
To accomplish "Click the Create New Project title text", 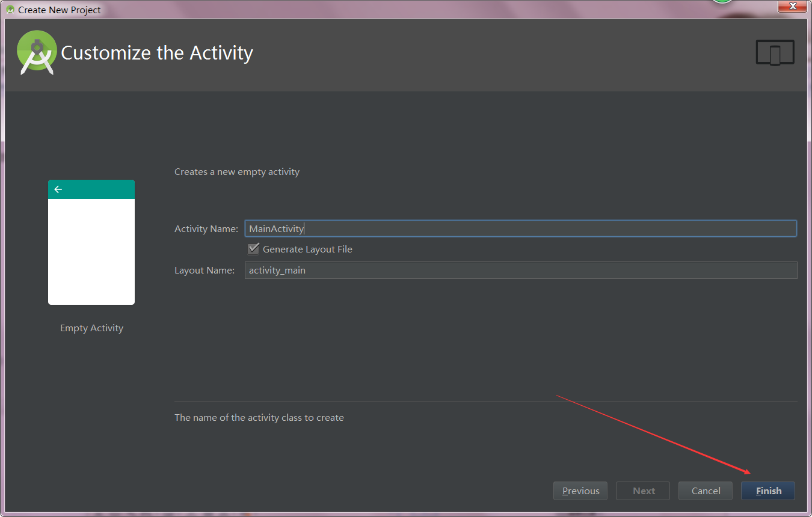I will 60,10.
